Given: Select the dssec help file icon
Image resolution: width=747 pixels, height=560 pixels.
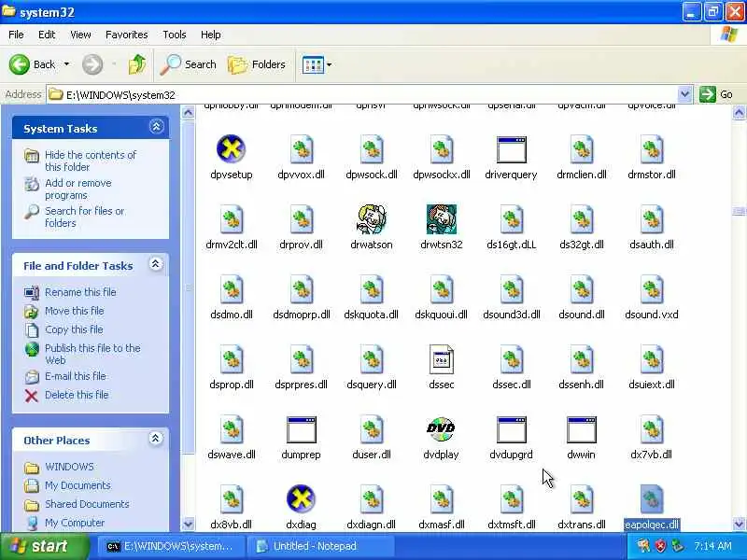Looking at the screenshot, I should click(x=441, y=359).
